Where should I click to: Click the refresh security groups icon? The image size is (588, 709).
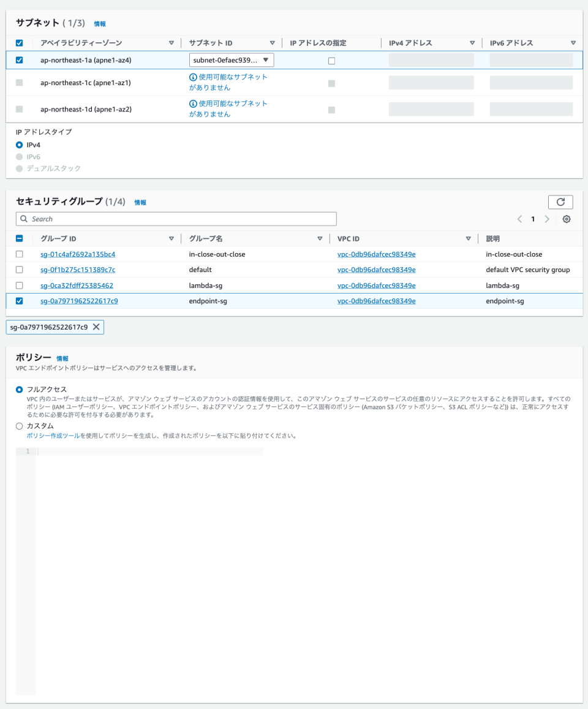(x=560, y=202)
